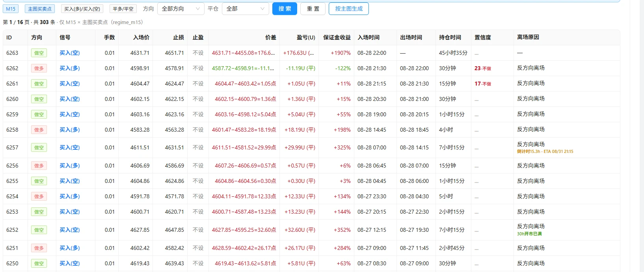This screenshot has width=644, height=272.
Task: Click the 做多 tag in row 6258
Action: click(39, 130)
